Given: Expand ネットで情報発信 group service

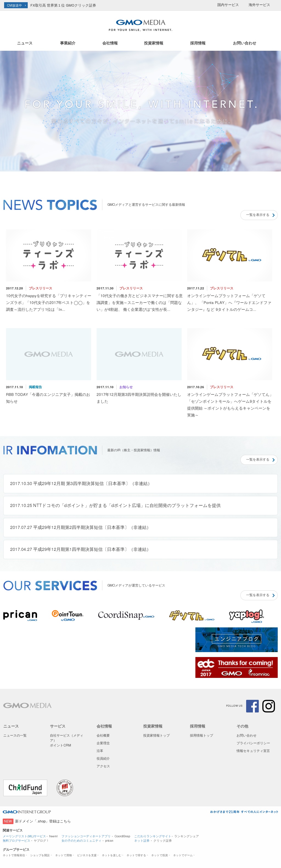Looking at the screenshot, I should click(x=15, y=855).
